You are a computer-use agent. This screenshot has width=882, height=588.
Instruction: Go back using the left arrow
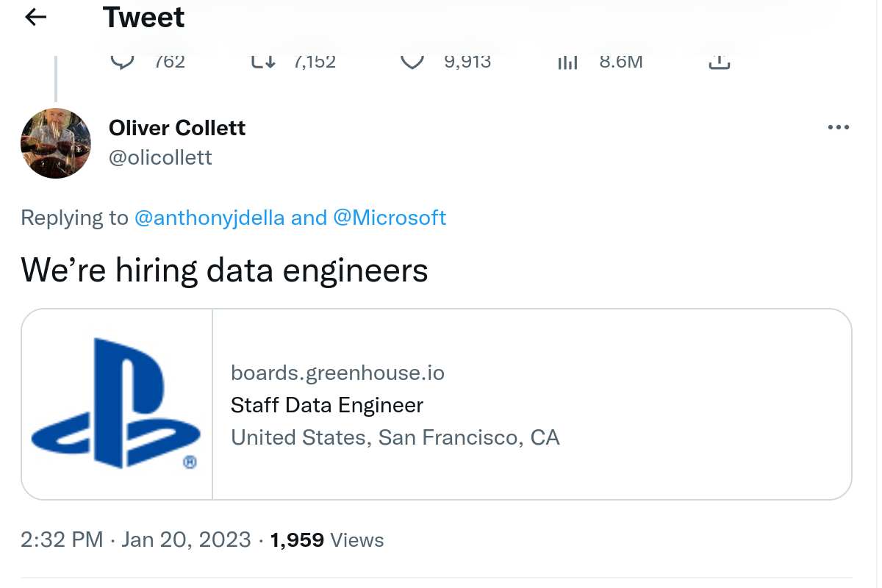(35, 18)
